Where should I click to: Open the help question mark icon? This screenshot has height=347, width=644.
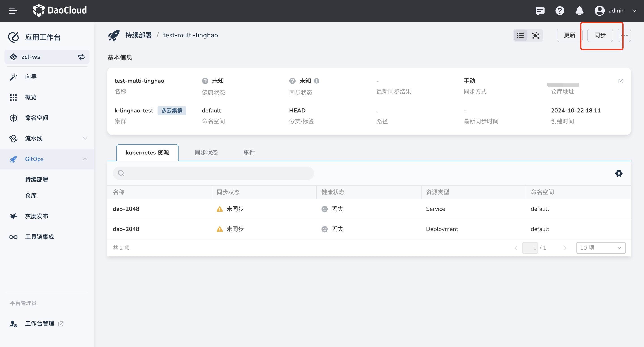(560, 11)
